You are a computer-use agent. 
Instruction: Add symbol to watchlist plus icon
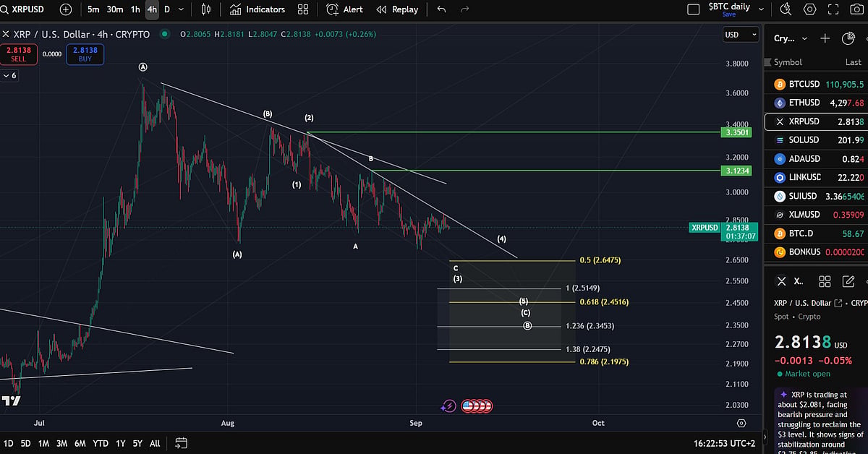(825, 38)
